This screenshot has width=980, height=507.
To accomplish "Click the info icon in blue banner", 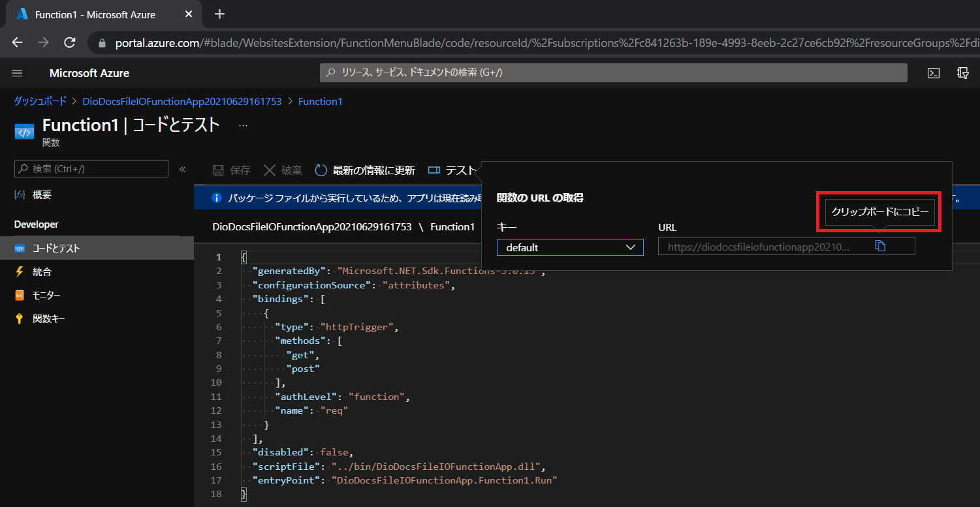I will 217,198.
